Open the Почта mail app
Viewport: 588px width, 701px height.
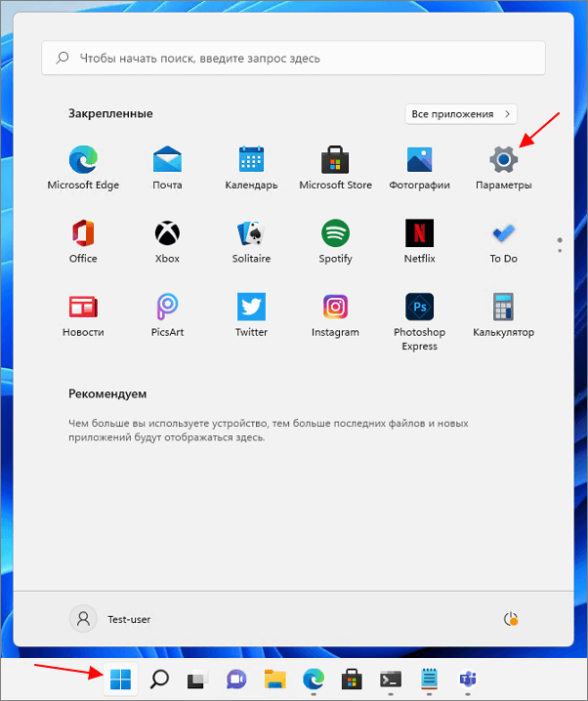pyautogui.click(x=167, y=168)
